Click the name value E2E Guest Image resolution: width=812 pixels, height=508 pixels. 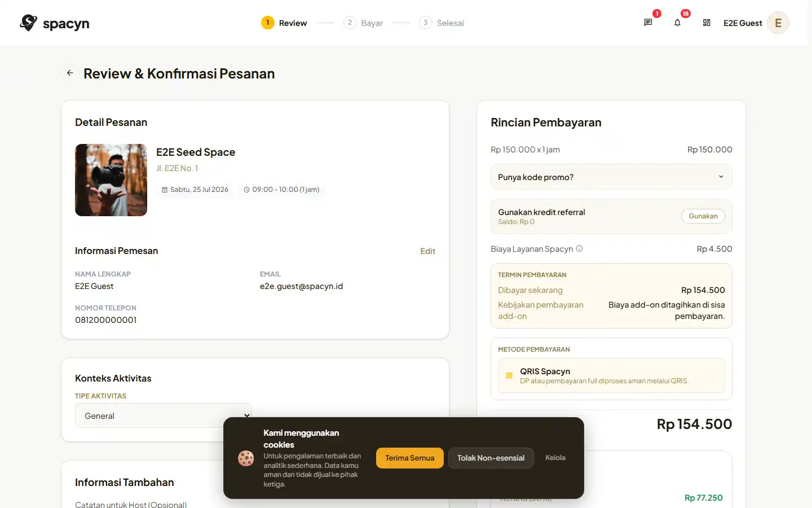(94, 286)
